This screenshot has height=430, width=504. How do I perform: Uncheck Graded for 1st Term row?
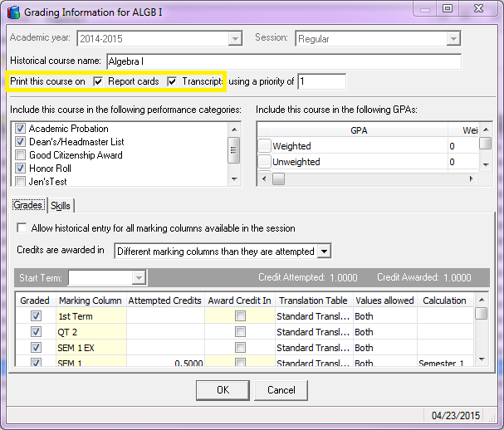pyautogui.click(x=36, y=316)
